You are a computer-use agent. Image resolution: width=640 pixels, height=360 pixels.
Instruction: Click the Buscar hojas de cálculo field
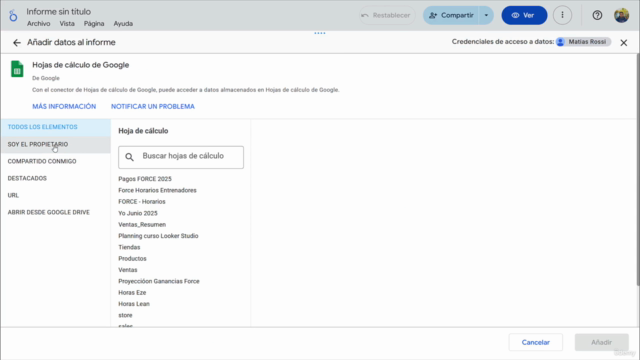click(x=181, y=157)
